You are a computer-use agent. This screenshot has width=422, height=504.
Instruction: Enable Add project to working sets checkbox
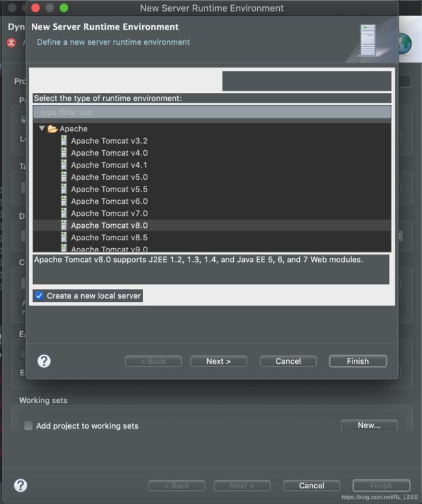coord(29,426)
